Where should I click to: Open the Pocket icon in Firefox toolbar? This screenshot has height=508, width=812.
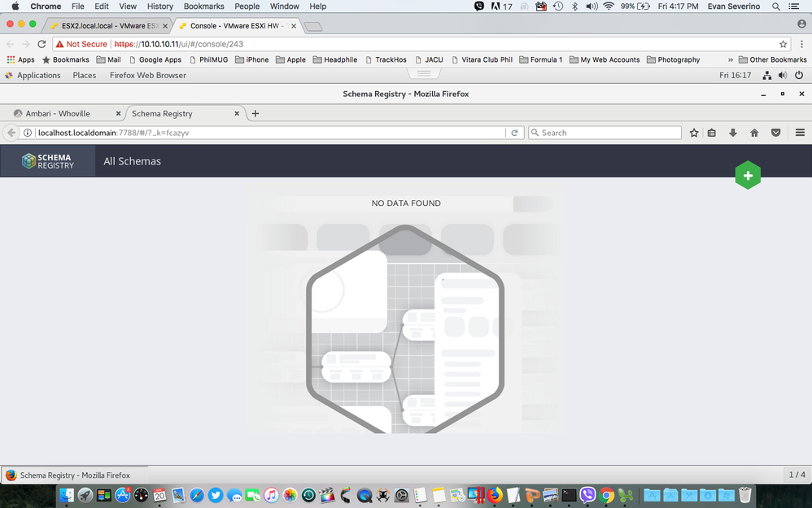[775, 133]
